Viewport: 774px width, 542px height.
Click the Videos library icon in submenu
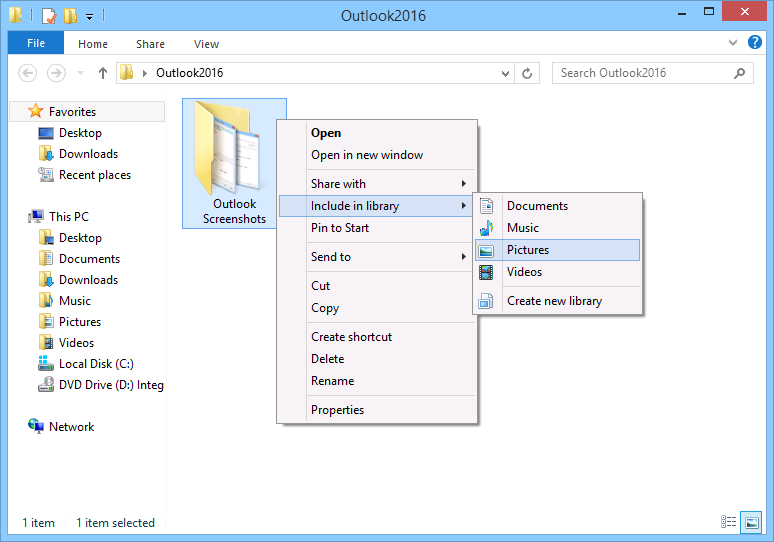487,272
